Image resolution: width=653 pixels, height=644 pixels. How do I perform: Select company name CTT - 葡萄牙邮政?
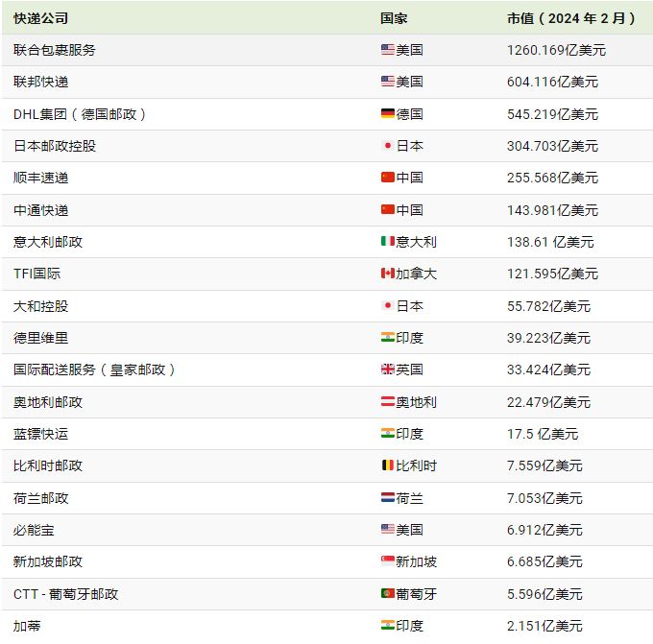66,594
